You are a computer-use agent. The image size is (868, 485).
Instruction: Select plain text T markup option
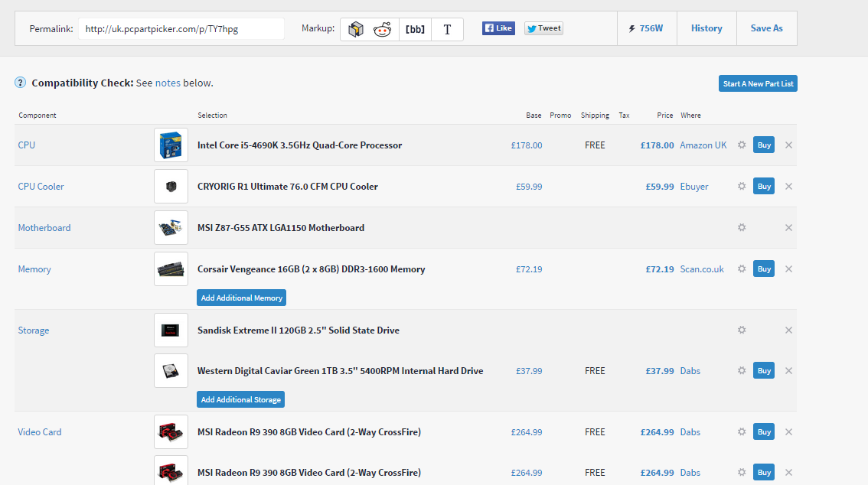tap(447, 29)
